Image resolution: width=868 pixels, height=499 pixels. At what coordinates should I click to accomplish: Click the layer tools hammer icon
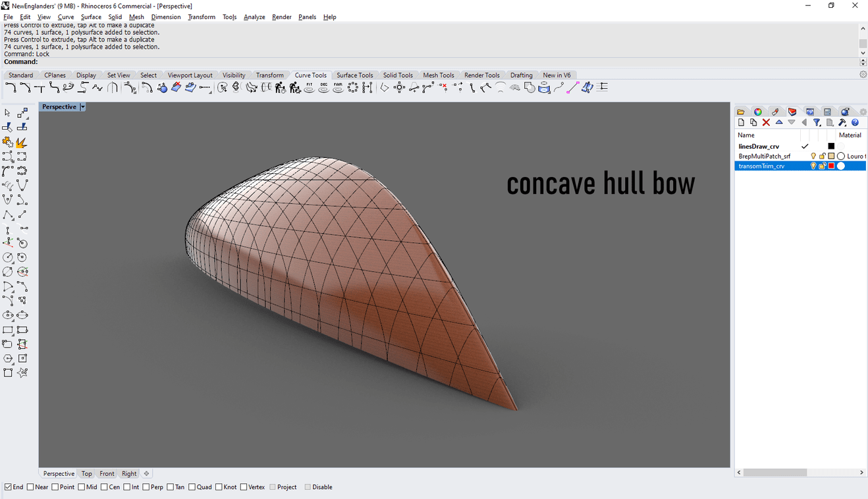[x=842, y=122]
